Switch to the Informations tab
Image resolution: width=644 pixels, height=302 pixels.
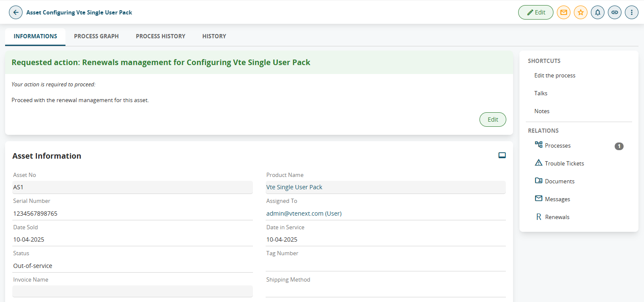coord(35,37)
